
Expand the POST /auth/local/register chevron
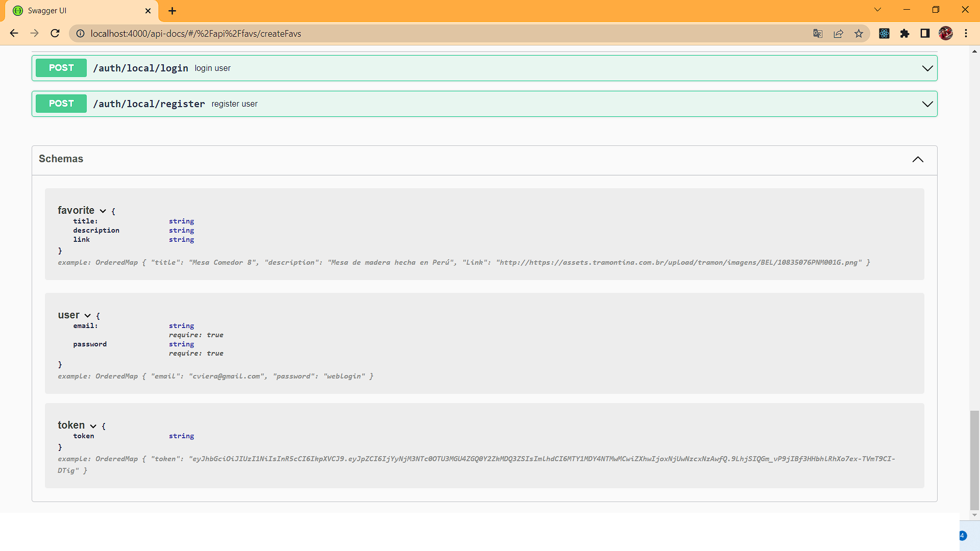[927, 104]
